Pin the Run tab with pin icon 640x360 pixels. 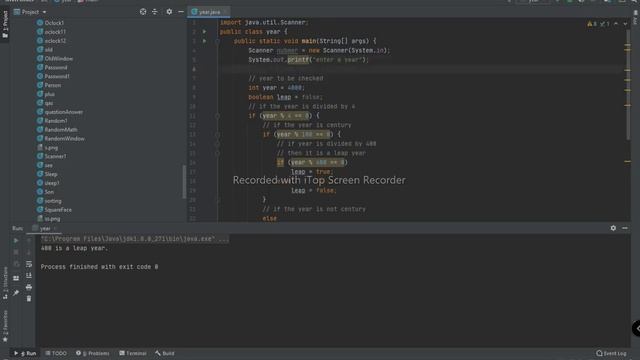[16, 293]
